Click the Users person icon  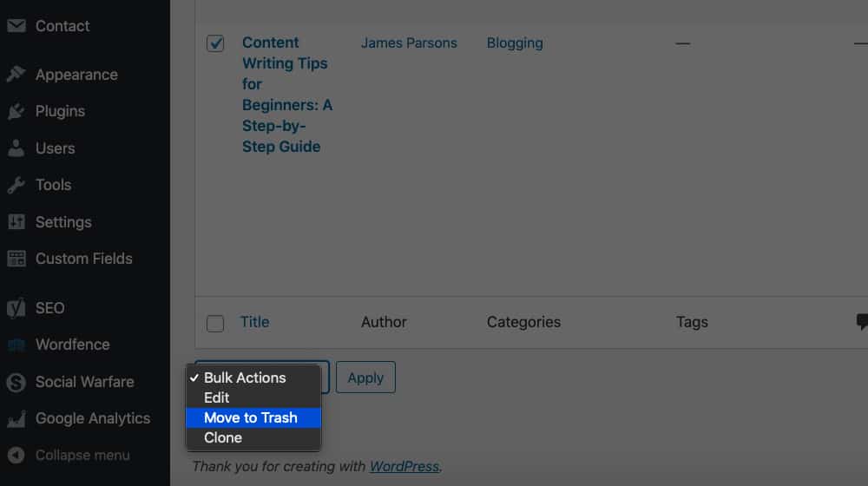pyautogui.click(x=16, y=148)
